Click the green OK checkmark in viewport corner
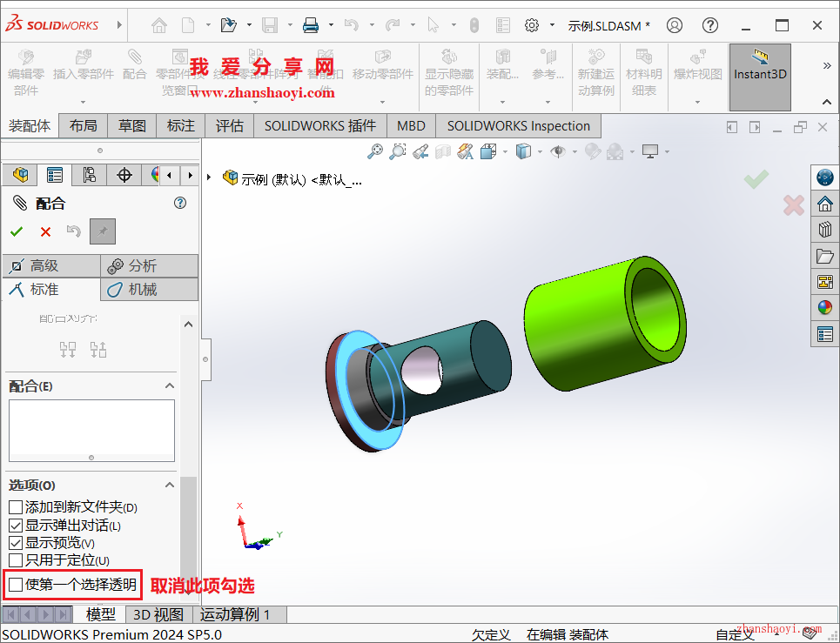The height and width of the screenshot is (643, 840). click(x=756, y=179)
